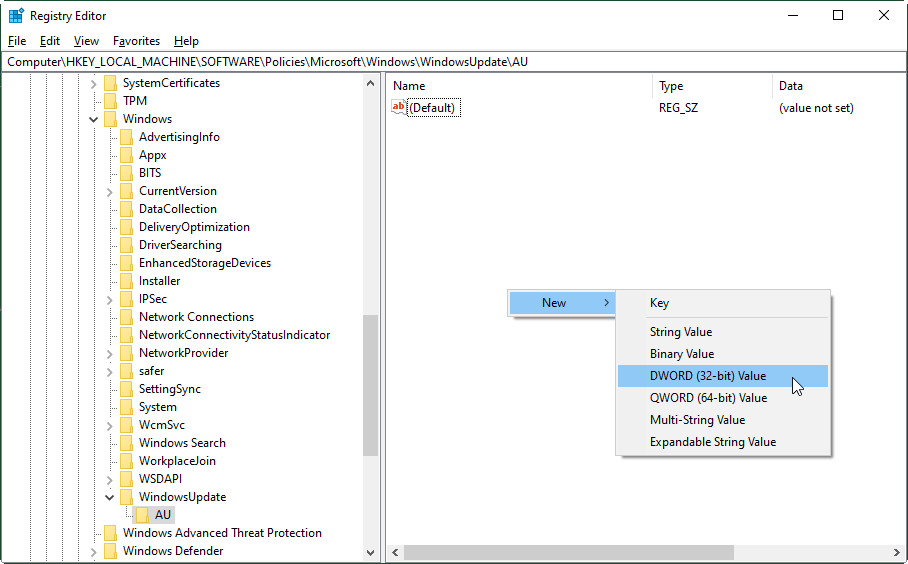
Task: Click the AU folder icon
Action: [142, 515]
